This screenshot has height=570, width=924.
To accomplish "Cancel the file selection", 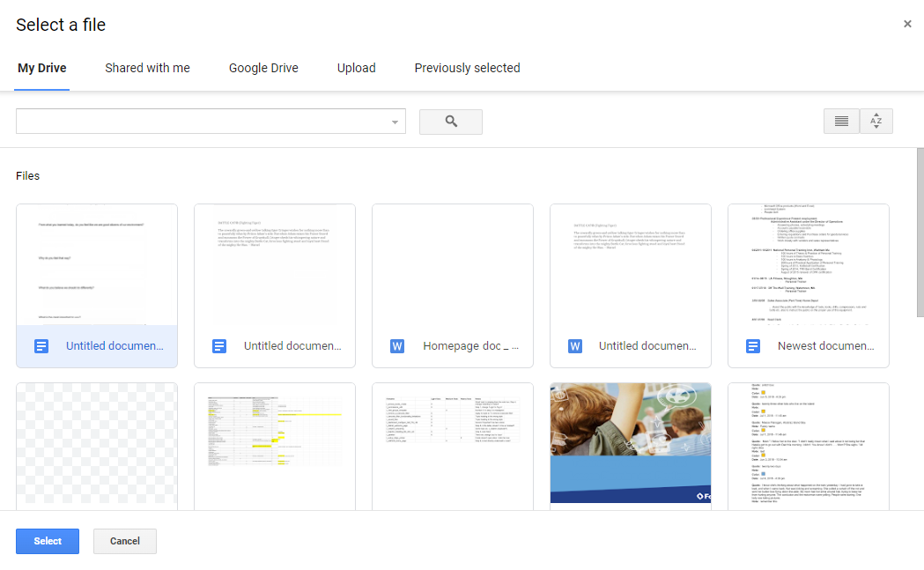I will [x=124, y=541].
